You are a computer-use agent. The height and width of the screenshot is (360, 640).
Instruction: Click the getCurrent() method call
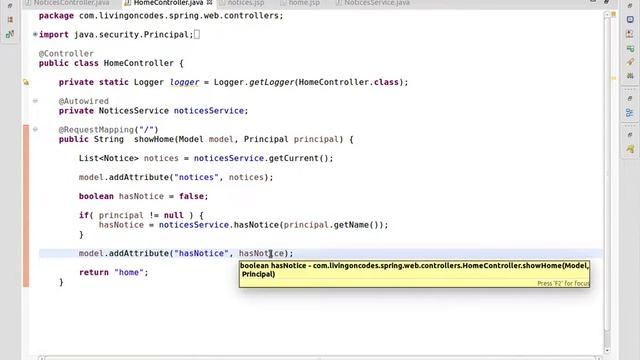click(299, 158)
